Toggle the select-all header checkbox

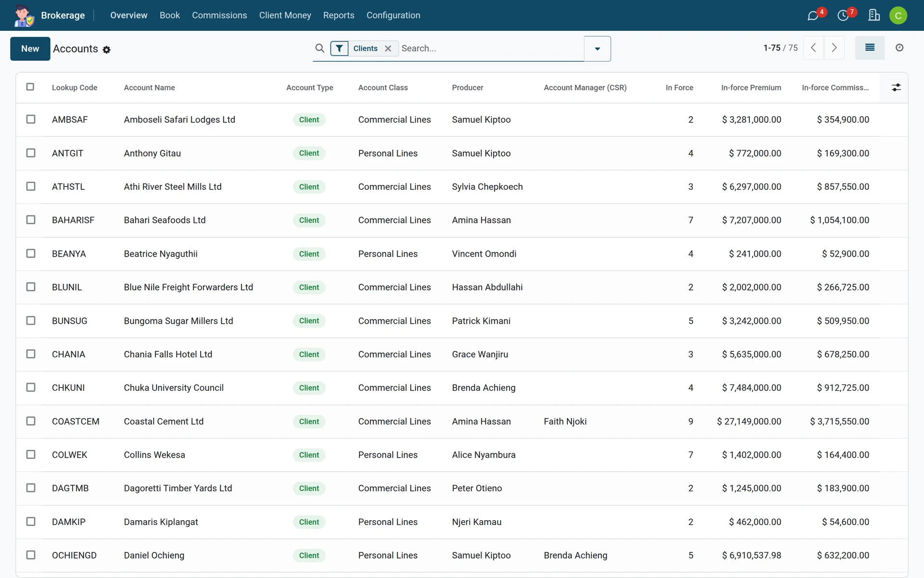(30, 87)
